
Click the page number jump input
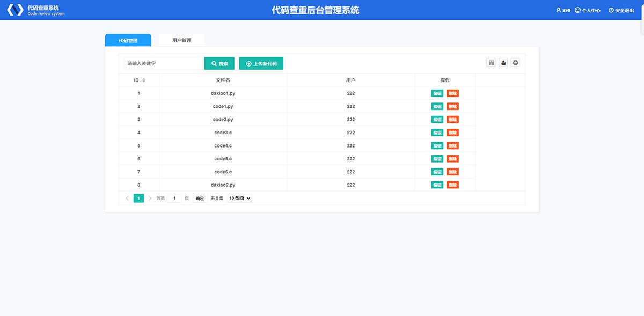pos(174,198)
